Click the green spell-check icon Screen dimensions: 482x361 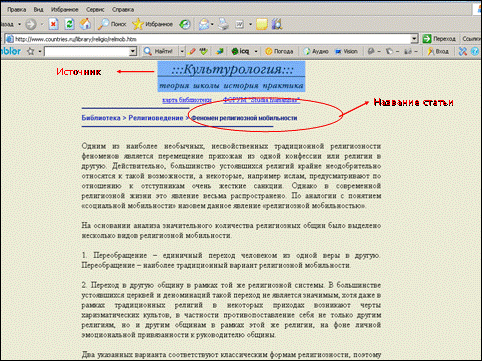(203, 51)
